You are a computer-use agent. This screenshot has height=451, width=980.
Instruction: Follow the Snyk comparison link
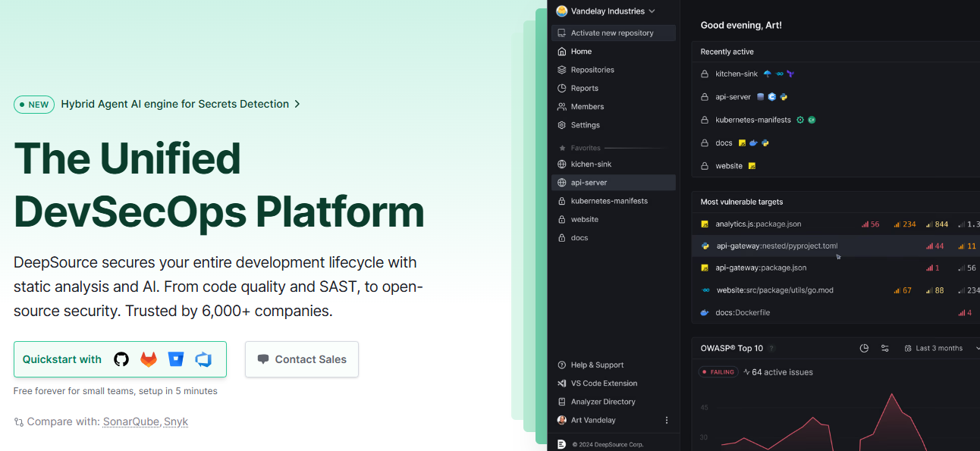tap(176, 421)
